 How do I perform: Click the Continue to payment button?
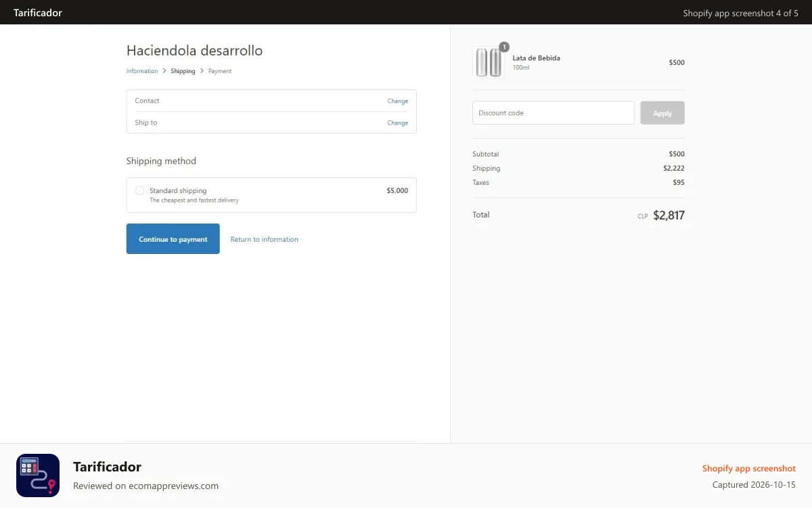pos(173,239)
